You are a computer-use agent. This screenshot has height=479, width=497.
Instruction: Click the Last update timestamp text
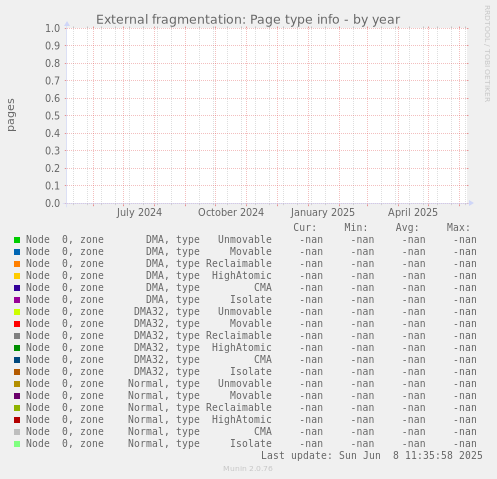pyautogui.click(x=372, y=455)
